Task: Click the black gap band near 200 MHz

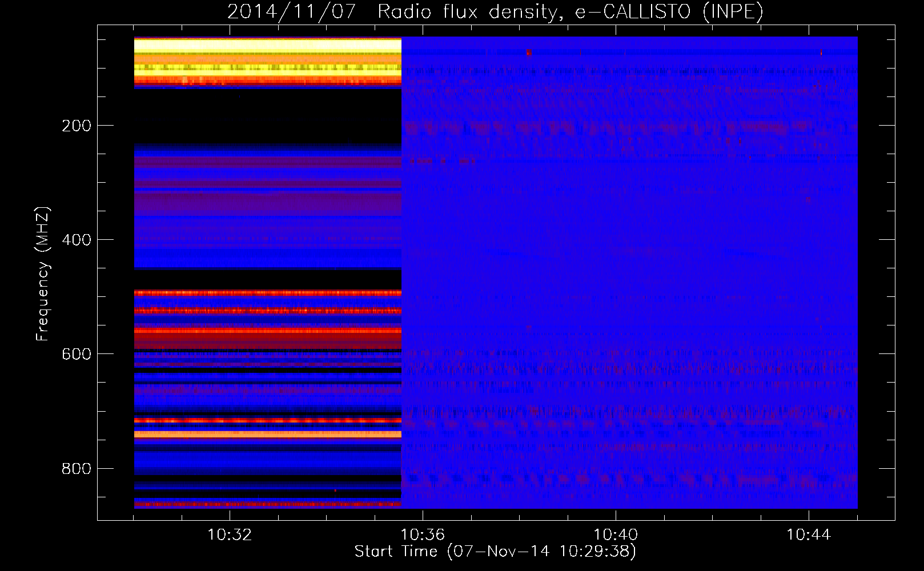Action: click(x=268, y=116)
